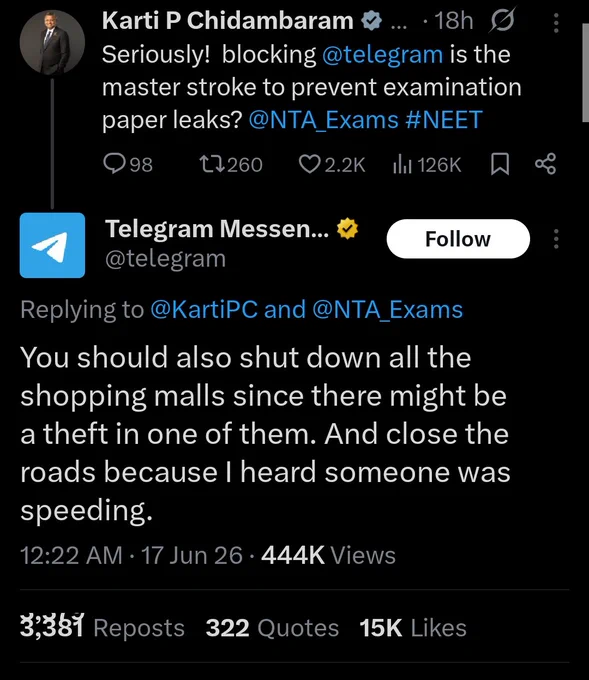Open replies on Karti's tweet
This screenshot has height=680, width=589.
128,165
